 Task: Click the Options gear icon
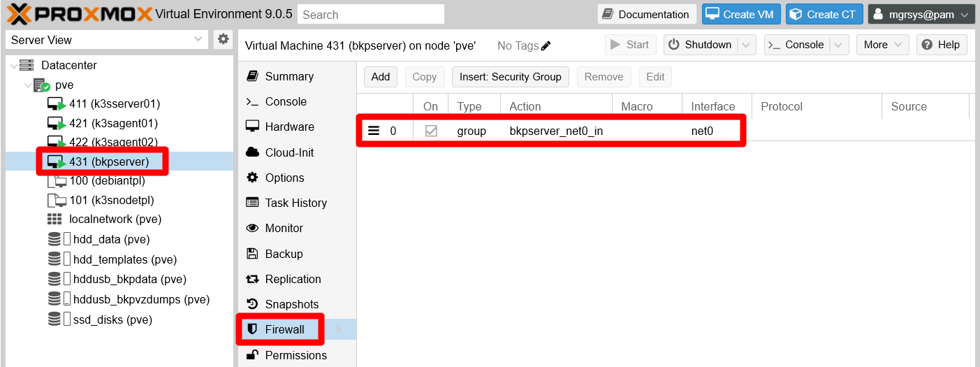pos(252,178)
